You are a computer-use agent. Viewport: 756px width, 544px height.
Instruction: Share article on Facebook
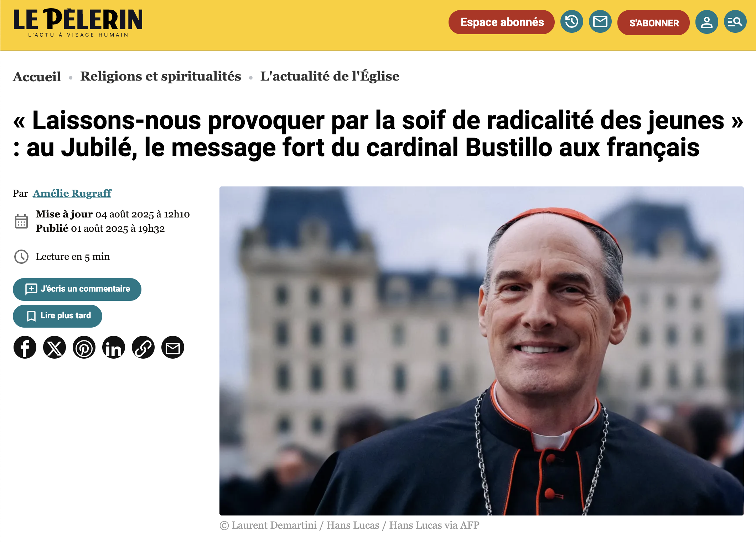tap(25, 347)
